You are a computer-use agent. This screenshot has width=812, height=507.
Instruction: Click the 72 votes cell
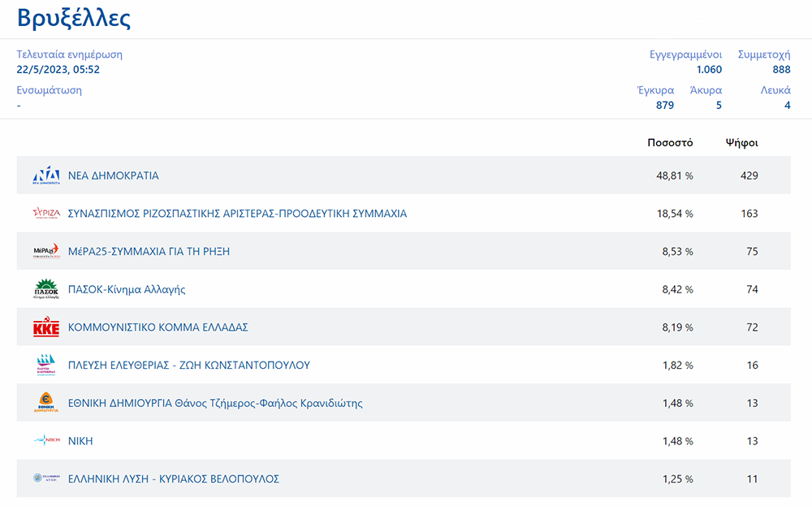click(x=752, y=327)
